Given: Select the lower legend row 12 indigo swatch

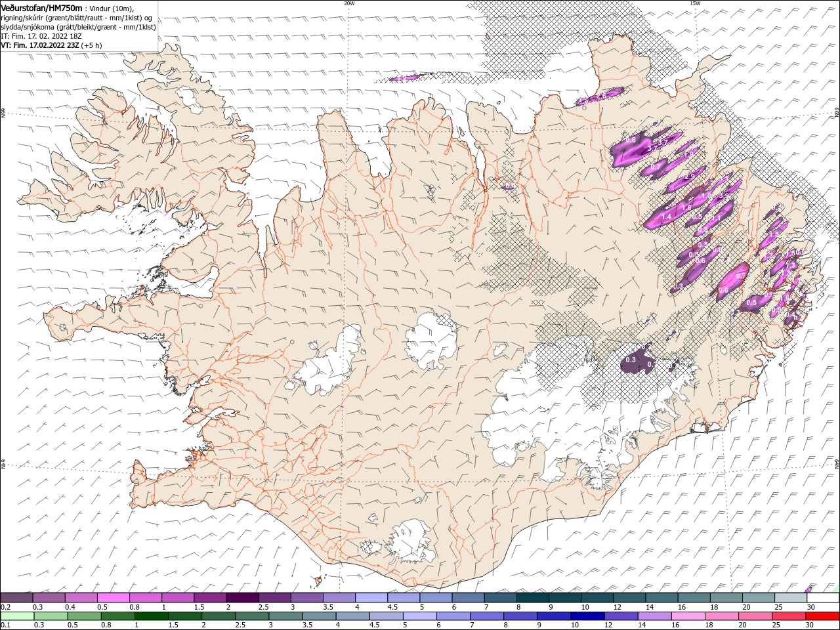Looking at the screenshot, I should pos(621,616).
